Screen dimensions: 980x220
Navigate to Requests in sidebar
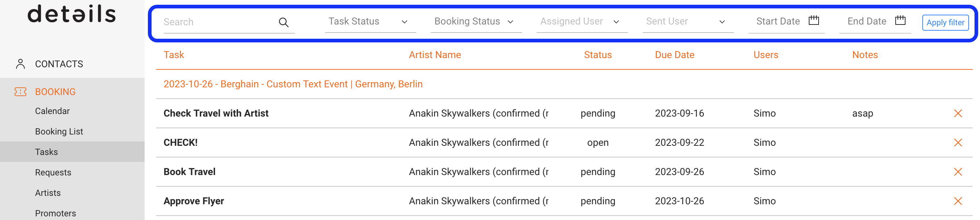coord(53,172)
